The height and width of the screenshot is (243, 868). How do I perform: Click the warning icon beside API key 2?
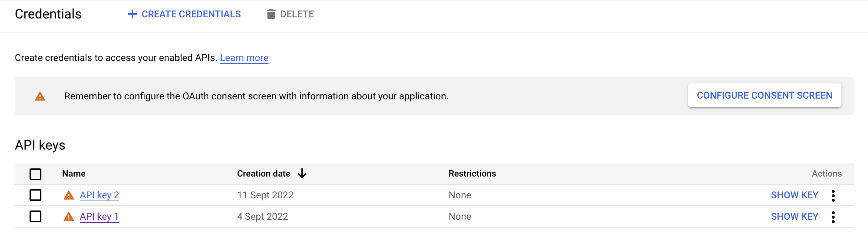point(68,195)
